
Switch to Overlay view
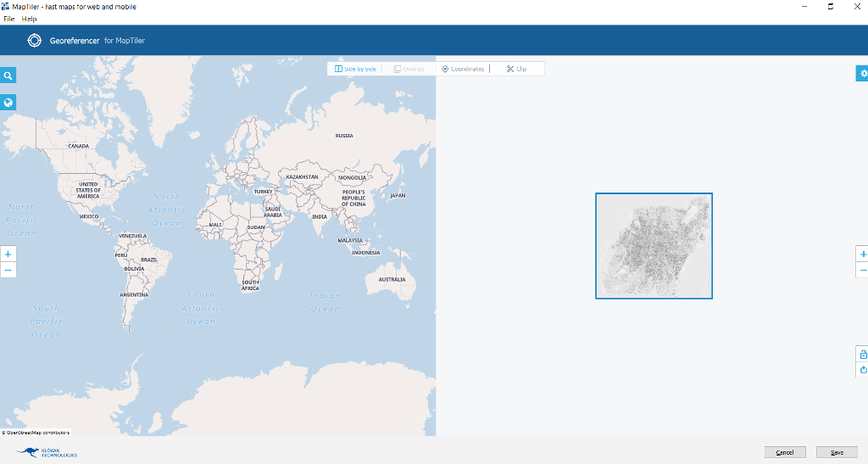point(409,69)
